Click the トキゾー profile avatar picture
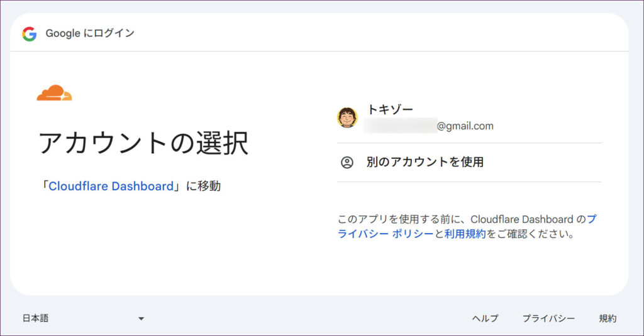Viewport: 644px width, 336px height. pyautogui.click(x=347, y=117)
